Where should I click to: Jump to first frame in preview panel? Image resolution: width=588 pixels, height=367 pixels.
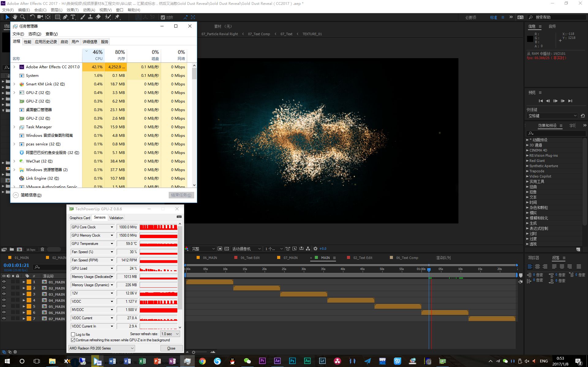coord(541,101)
